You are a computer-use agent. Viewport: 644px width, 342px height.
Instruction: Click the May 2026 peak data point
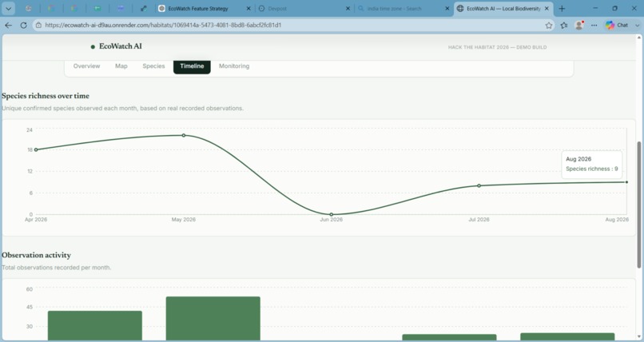pos(184,135)
